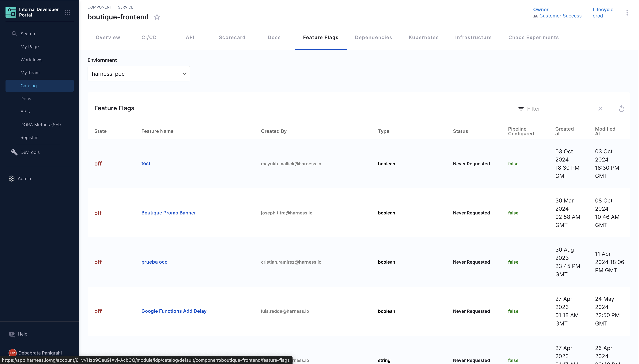This screenshot has width=639, height=364.
Task: Click in the Filter text field
Action: [560, 109]
